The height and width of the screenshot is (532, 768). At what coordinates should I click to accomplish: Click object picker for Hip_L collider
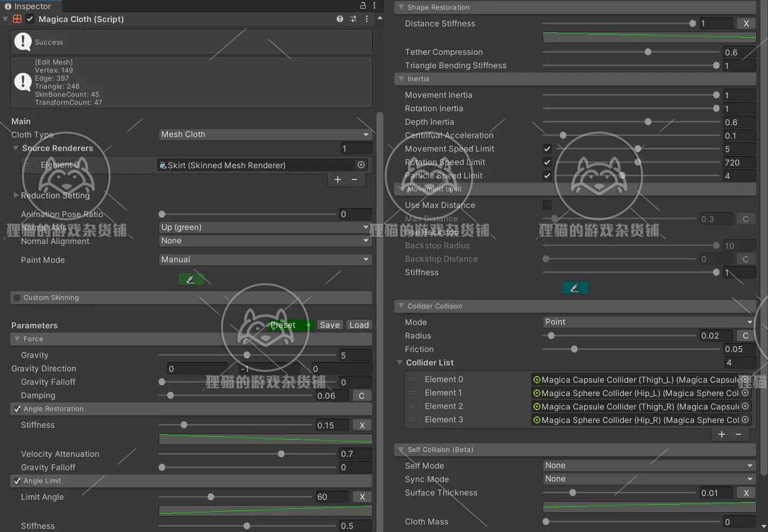pos(745,393)
